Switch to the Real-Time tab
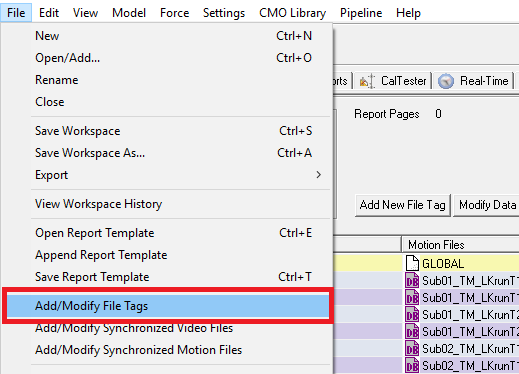Screen dimensions: 519x374 [474, 81]
